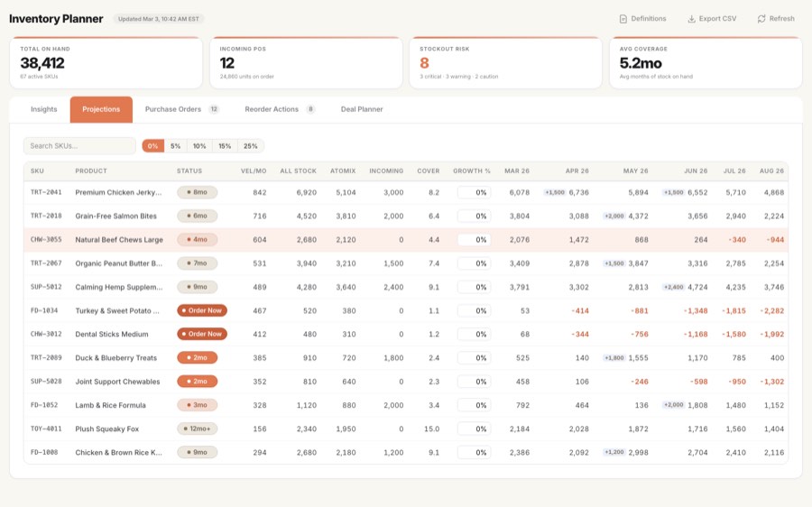Edit growth % field for Grain-Free Salmon Bites

coord(474,216)
